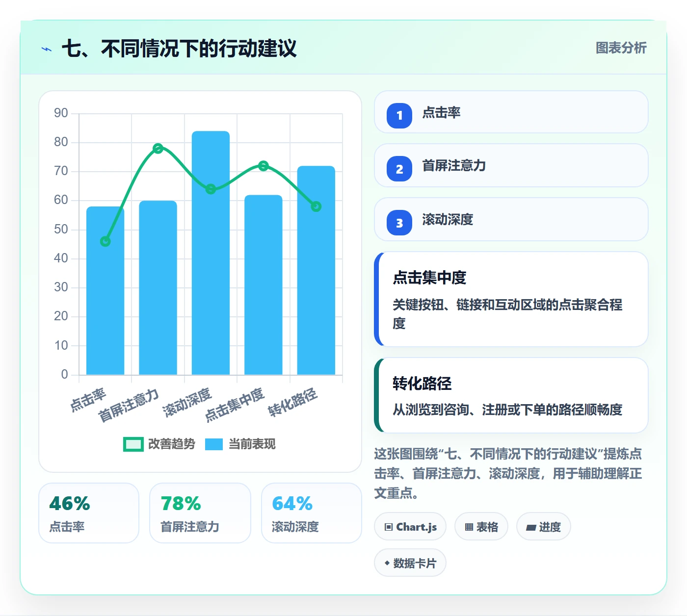Select the 首屏注意力 row numbered 2
The width and height of the screenshot is (687, 616).
point(511,165)
